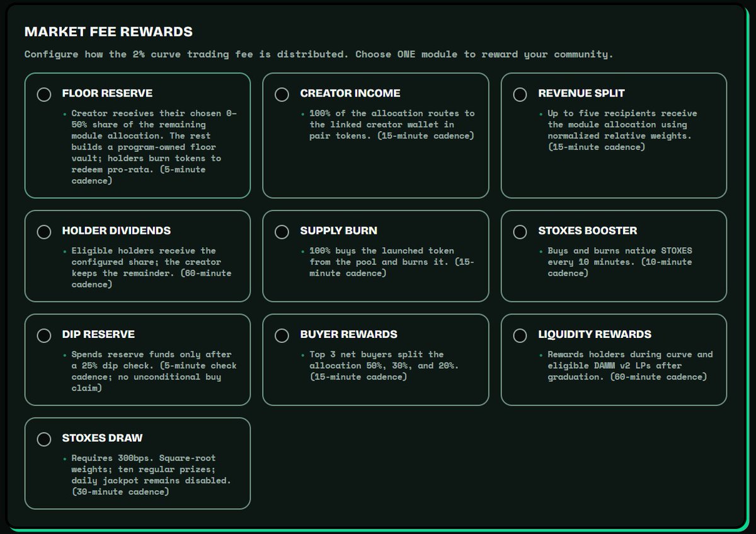
Task: Click the Floor Reserve description about floor vault
Action: click(154, 147)
